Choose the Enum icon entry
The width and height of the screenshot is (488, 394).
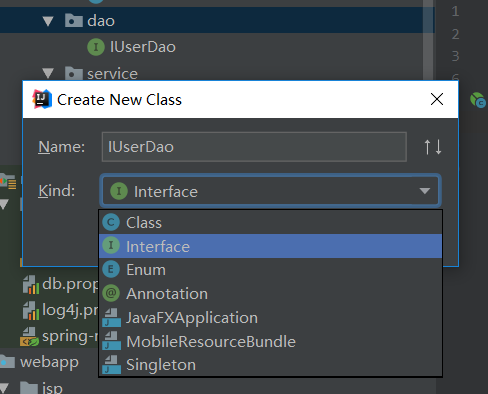[111, 269]
